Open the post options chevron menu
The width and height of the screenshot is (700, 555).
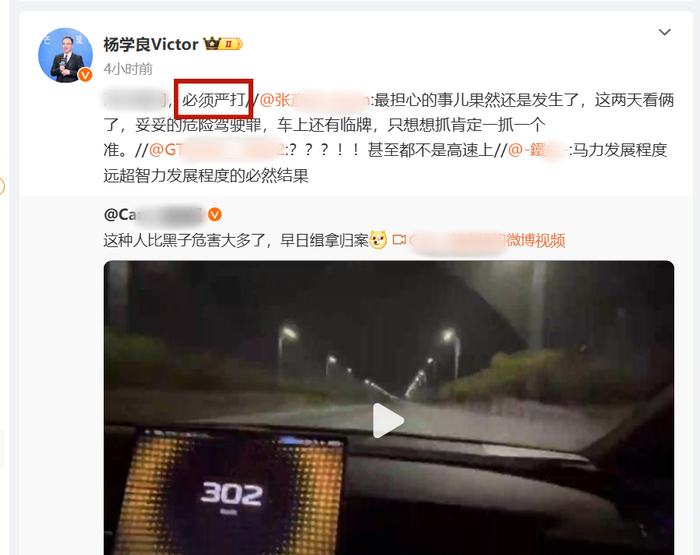point(665,32)
